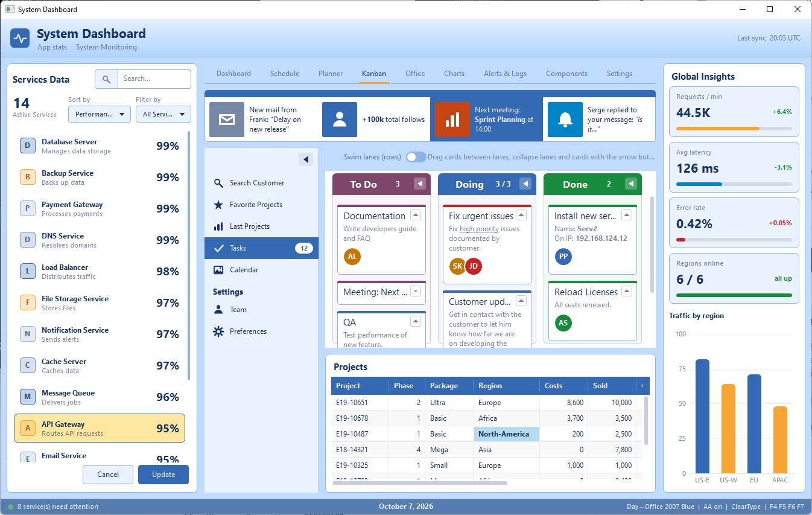This screenshot has height=515, width=812.
Task: Collapse the Doing lane using its arrow
Action: click(525, 184)
